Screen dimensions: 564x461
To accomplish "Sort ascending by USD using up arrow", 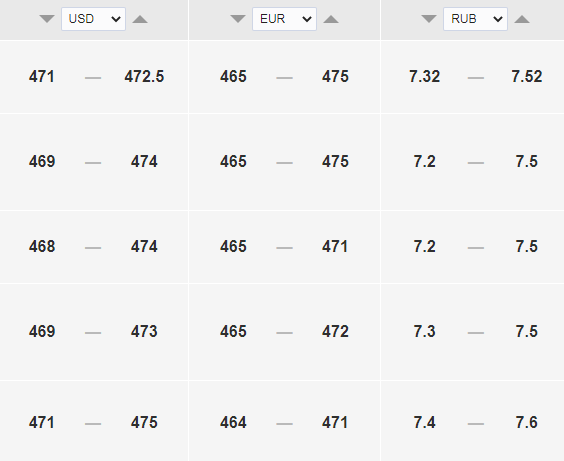I will click(140, 19).
